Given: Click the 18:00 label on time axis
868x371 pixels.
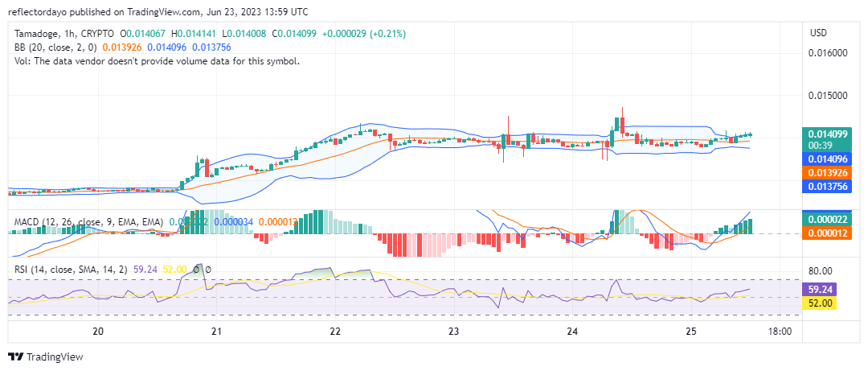Looking at the screenshot, I should click(779, 332).
